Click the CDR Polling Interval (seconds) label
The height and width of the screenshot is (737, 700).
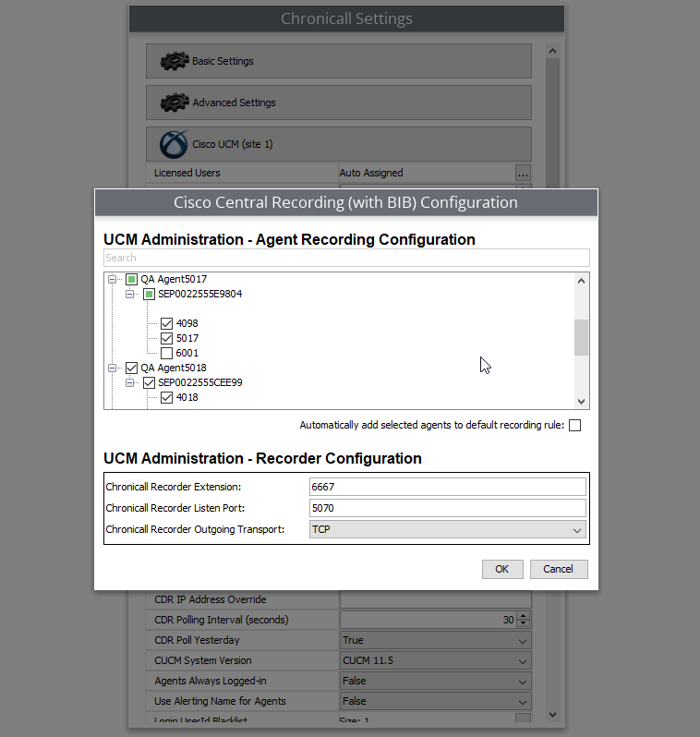tap(222, 620)
